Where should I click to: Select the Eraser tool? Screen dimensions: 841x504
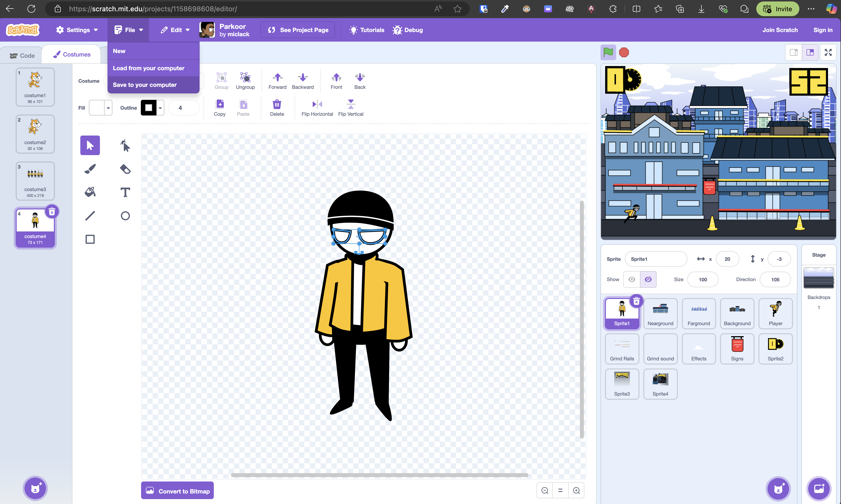[x=125, y=169]
